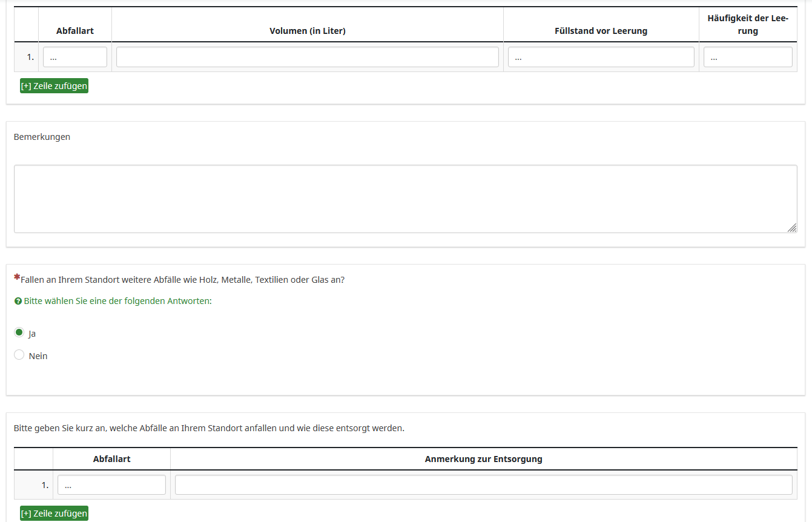The height and width of the screenshot is (522, 812).
Task: Click the red required-field asterisk
Action: [17, 277]
